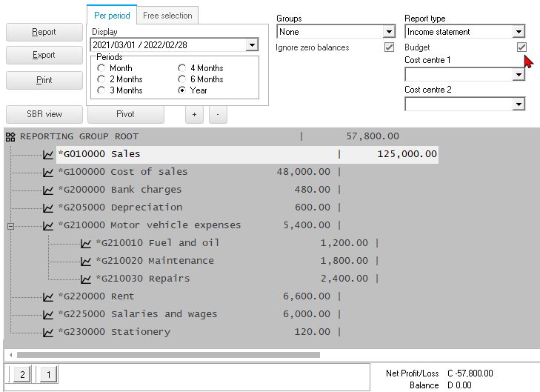540x392 pixels.
Task: Open the Groups dropdown
Action: [x=389, y=32]
